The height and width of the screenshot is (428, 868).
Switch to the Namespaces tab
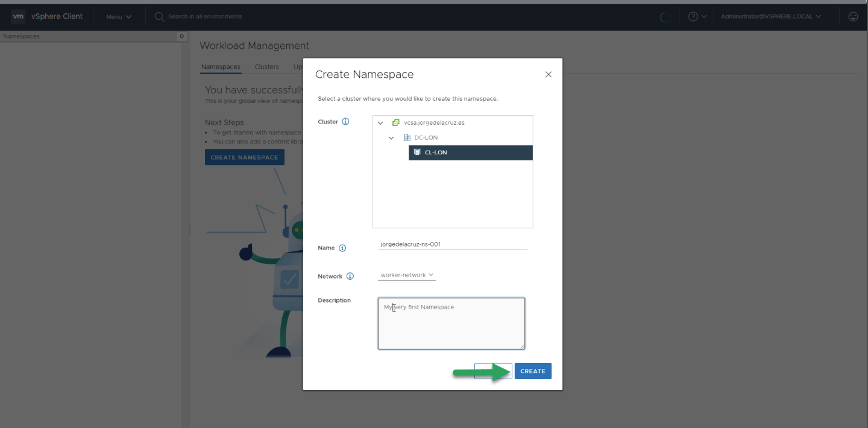221,67
